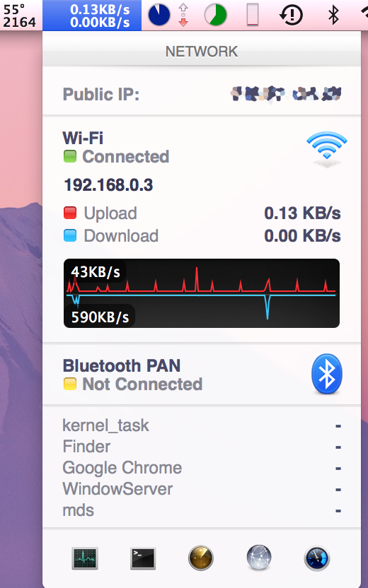Image resolution: width=368 pixels, height=588 pixels.
Task: Click the blurred Public IP address
Action: click(x=286, y=94)
